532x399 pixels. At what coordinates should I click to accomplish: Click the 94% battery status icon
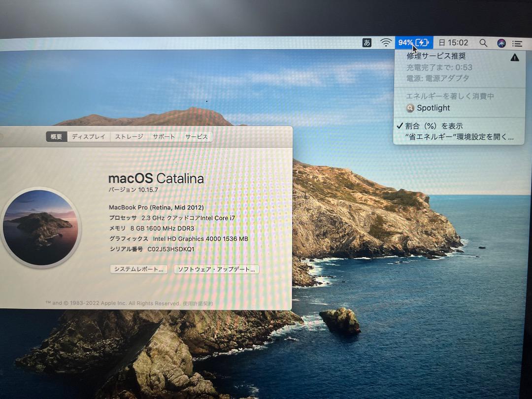[x=414, y=42]
